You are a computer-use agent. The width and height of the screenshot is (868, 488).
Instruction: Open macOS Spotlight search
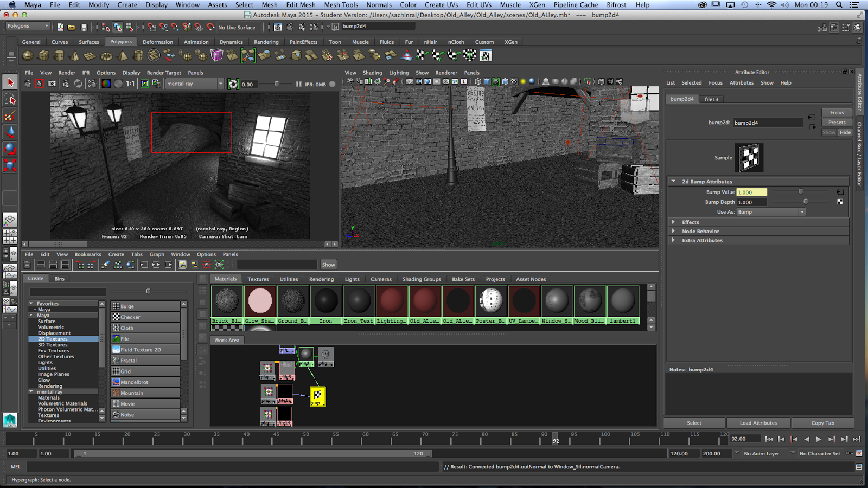(x=839, y=5)
